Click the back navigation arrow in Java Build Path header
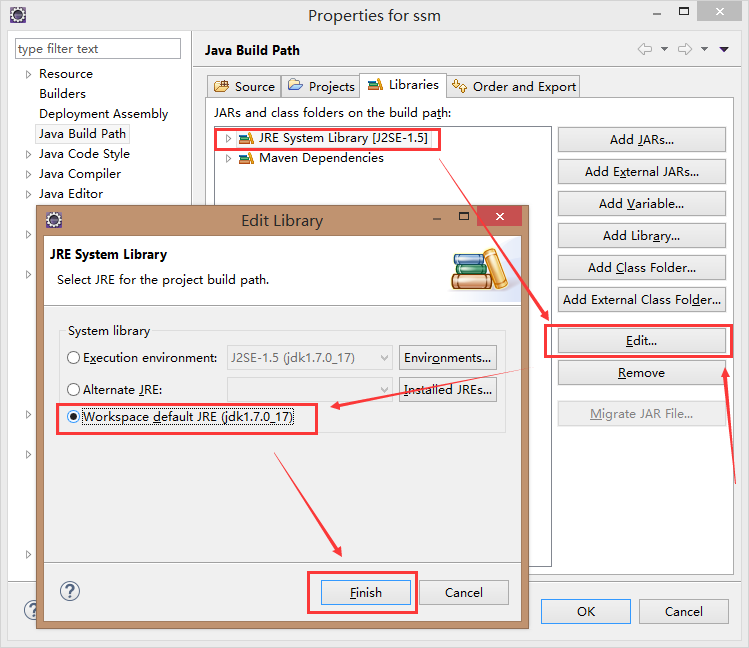 pyautogui.click(x=645, y=49)
